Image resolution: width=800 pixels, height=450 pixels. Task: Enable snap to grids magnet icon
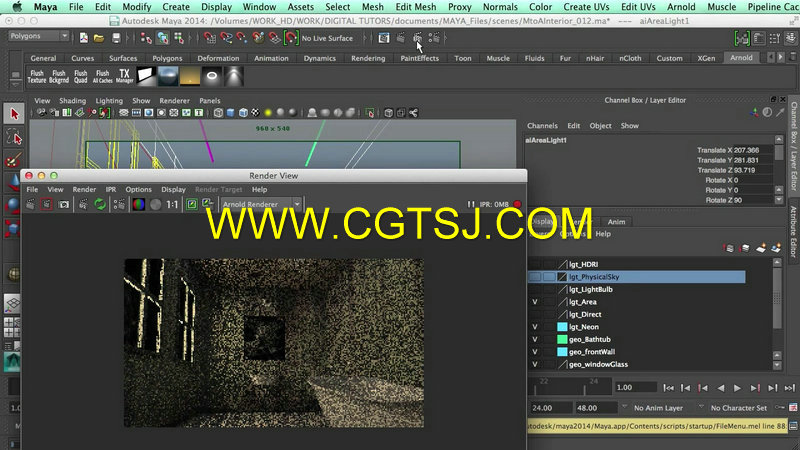(x=210, y=38)
